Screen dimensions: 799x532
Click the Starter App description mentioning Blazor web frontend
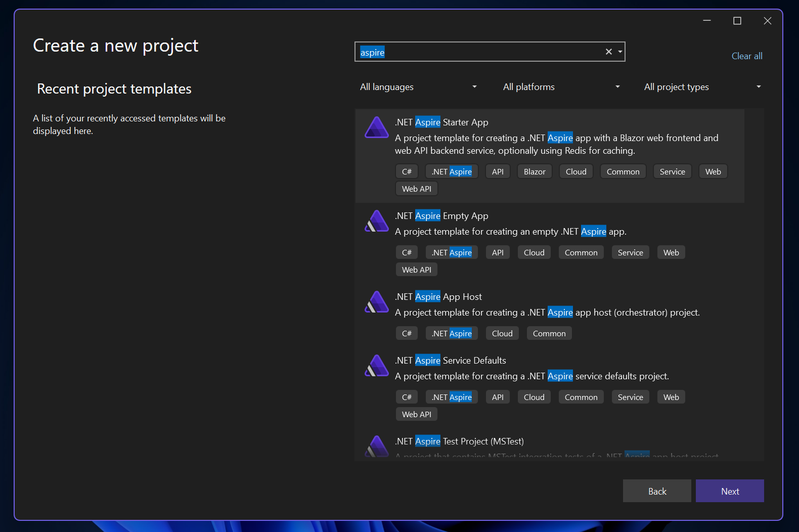pyautogui.click(x=557, y=144)
